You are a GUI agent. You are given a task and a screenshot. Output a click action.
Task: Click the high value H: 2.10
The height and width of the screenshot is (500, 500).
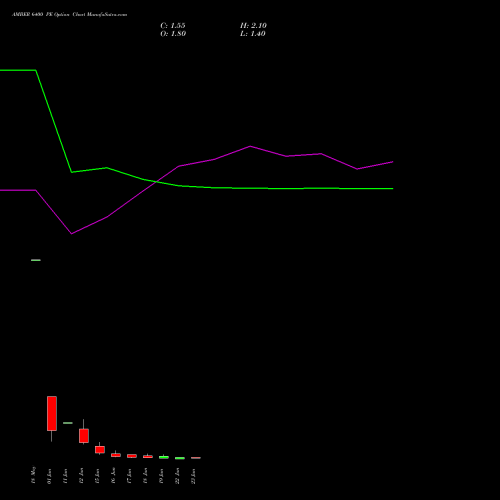253,26
